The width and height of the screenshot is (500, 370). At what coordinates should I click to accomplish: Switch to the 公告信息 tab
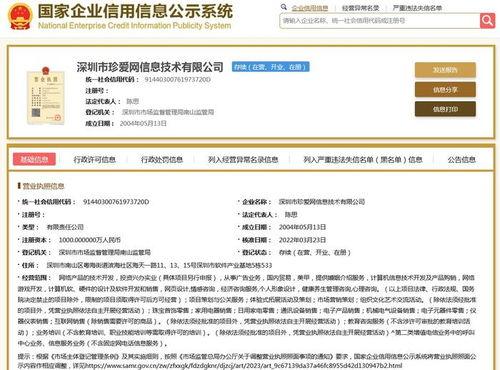point(461,160)
